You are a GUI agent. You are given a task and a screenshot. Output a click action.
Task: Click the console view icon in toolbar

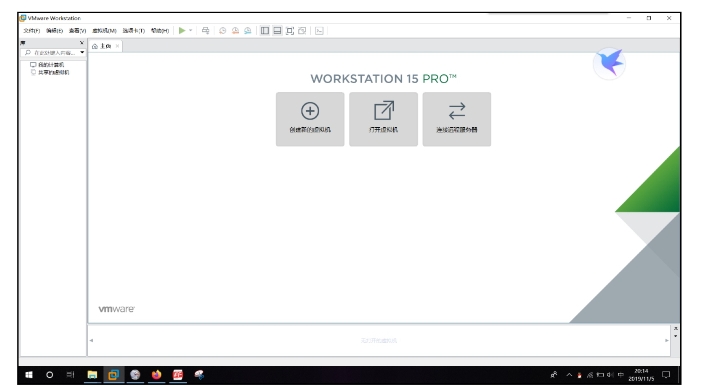pos(319,30)
